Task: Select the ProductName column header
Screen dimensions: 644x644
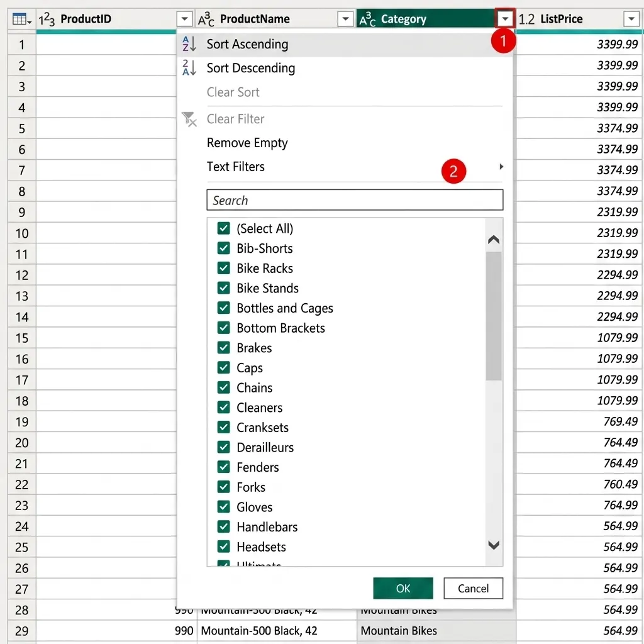Action: tap(276, 19)
